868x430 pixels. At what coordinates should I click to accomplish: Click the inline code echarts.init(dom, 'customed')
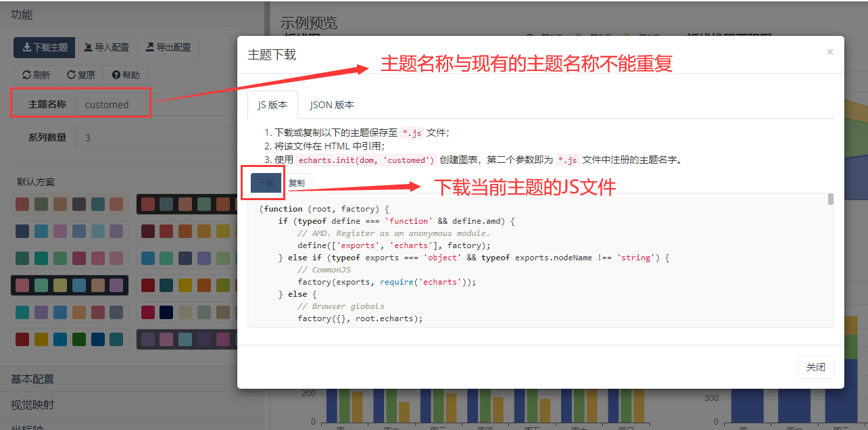click(366, 160)
